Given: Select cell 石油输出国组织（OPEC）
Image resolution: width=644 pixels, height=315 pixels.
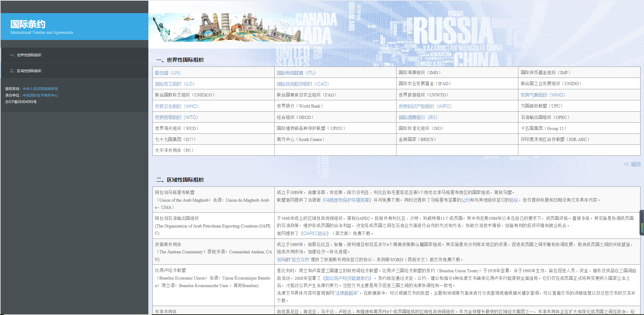Looking at the screenshot, I should click(579, 117).
